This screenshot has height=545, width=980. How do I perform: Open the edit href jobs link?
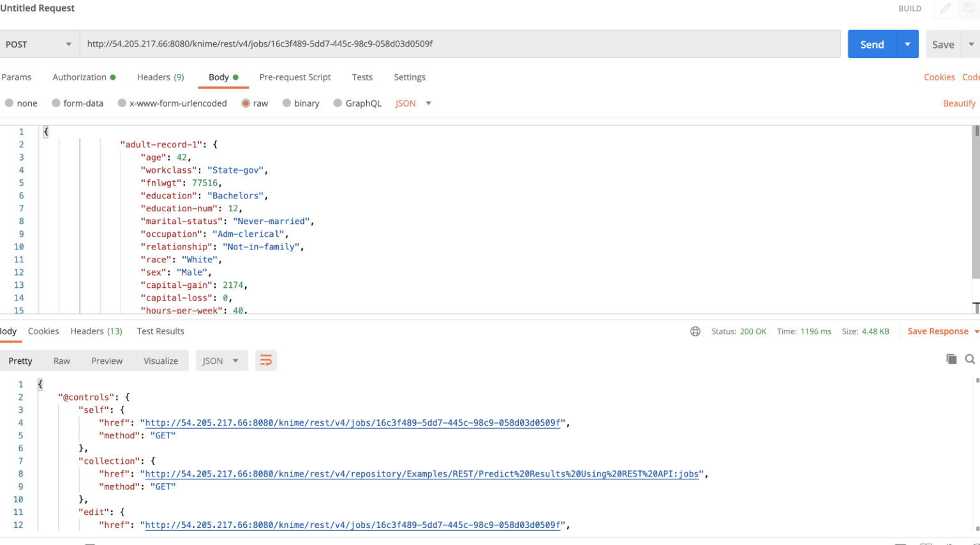pyautogui.click(x=353, y=525)
